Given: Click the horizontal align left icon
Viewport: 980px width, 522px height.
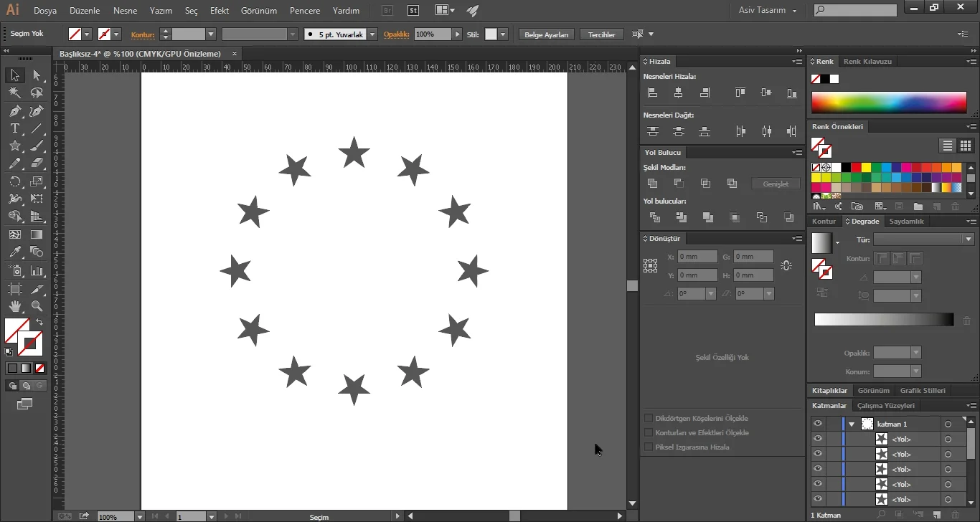Looking at the screenshot, I should tap(652, 92).
